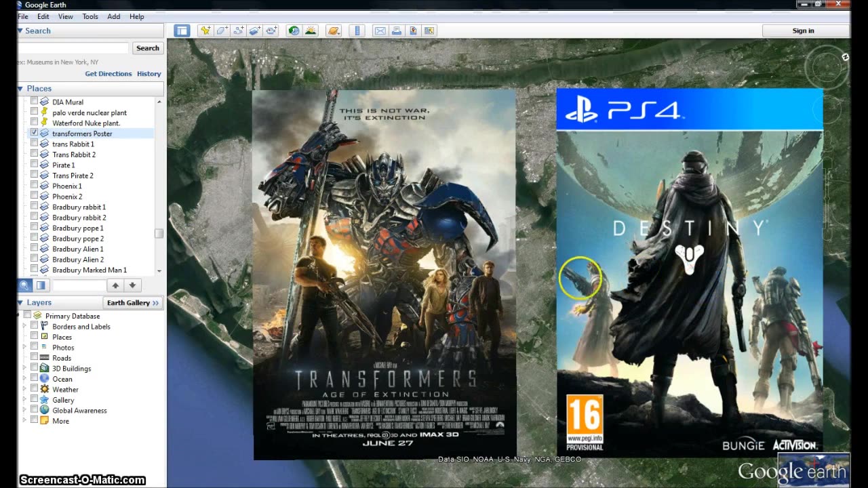Screen dimensions: 868x488
Task: Click the Borders and Labels flag icon
Action: 45,326
